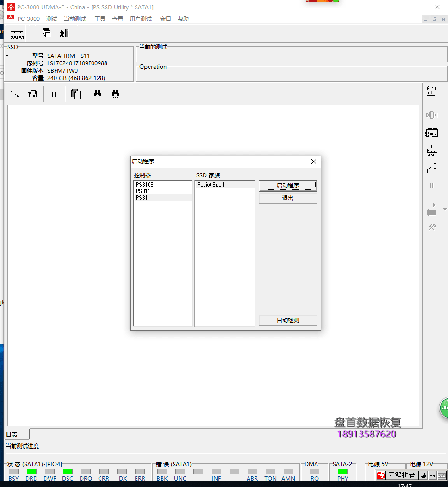Click the punctuation toggle in IME bar
The width and height of the screenshot is (448, 487).
pyautogui.click(x=432, y=475)
